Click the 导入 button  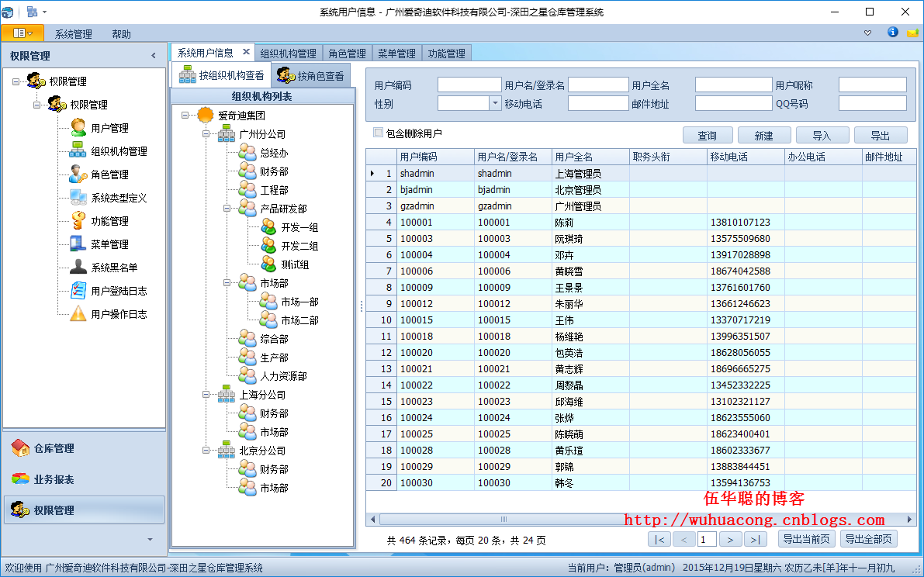(x=822, y=136)
